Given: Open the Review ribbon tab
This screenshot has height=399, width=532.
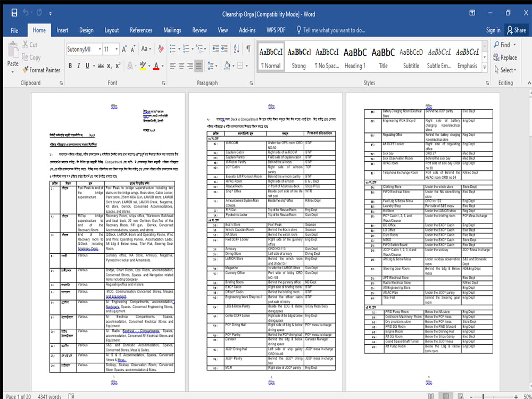Looking at the screenshot, I should click(199, 30).
